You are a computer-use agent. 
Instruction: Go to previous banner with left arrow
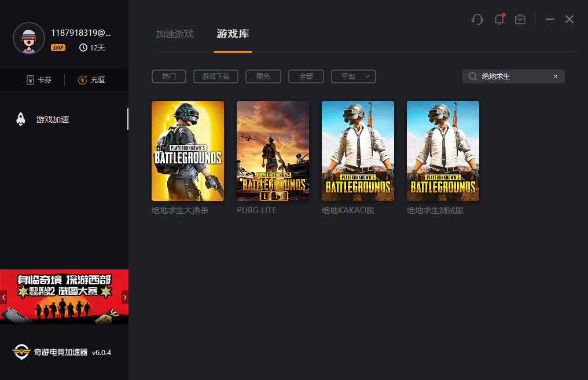point(3,297)
